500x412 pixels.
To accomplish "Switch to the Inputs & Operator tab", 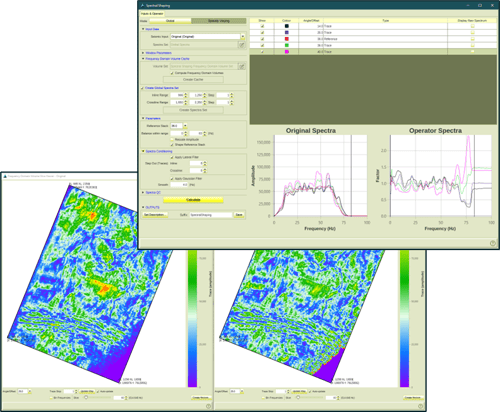I will (x=152, y=14).
